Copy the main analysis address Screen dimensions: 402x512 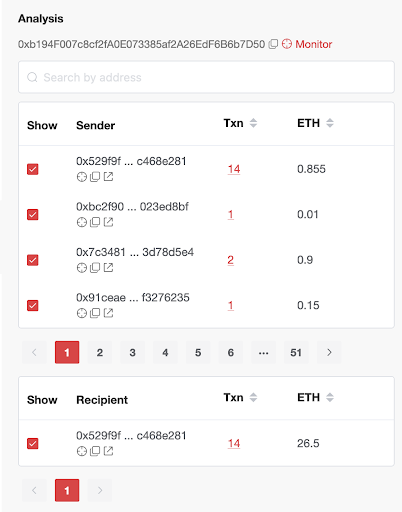coord(273,44)
